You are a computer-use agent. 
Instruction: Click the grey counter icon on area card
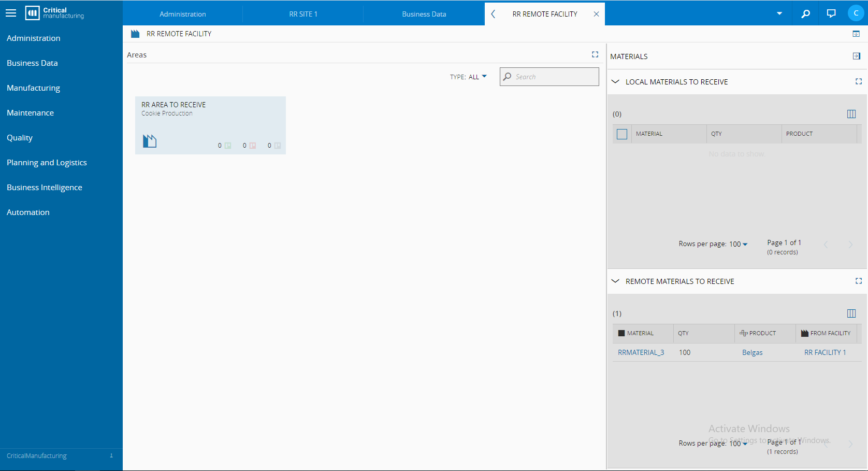pos(278,146)
